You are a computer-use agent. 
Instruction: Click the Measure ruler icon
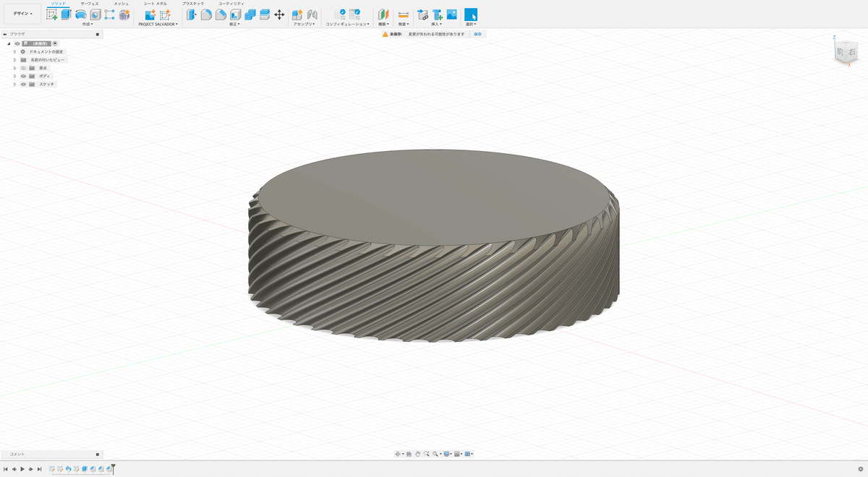[403, 14]
